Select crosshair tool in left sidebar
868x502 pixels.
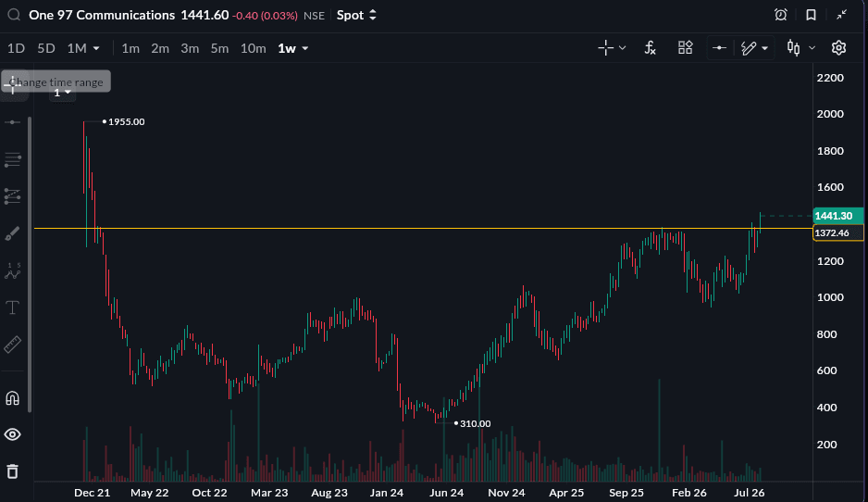pos(12,86)
